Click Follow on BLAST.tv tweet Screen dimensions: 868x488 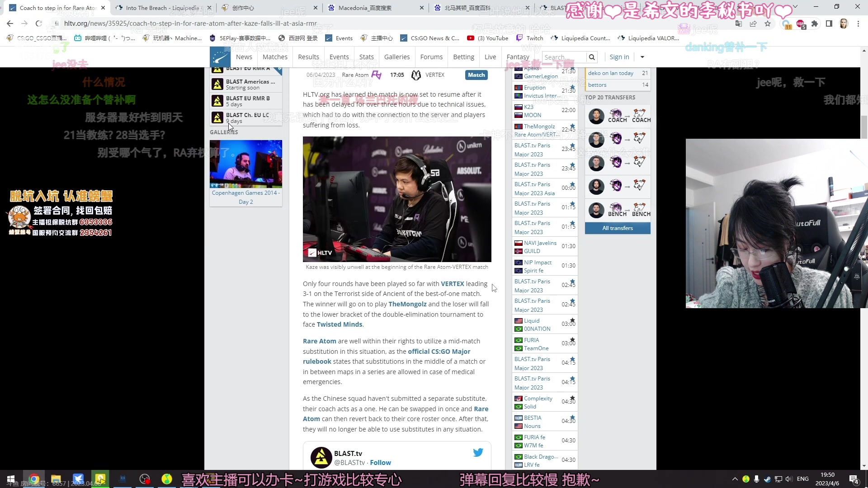(380, 463)
